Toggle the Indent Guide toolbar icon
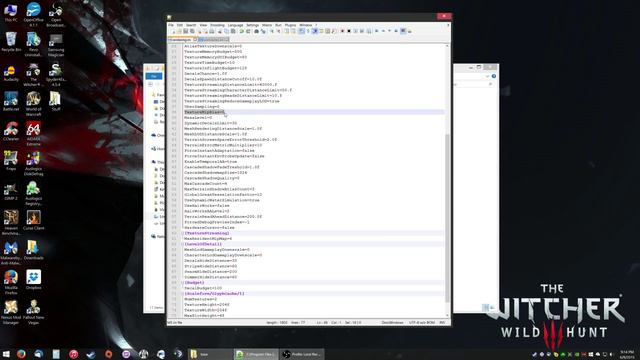This screenshot has width=640, height=360. pyautogui.click(x=315, y=31)
